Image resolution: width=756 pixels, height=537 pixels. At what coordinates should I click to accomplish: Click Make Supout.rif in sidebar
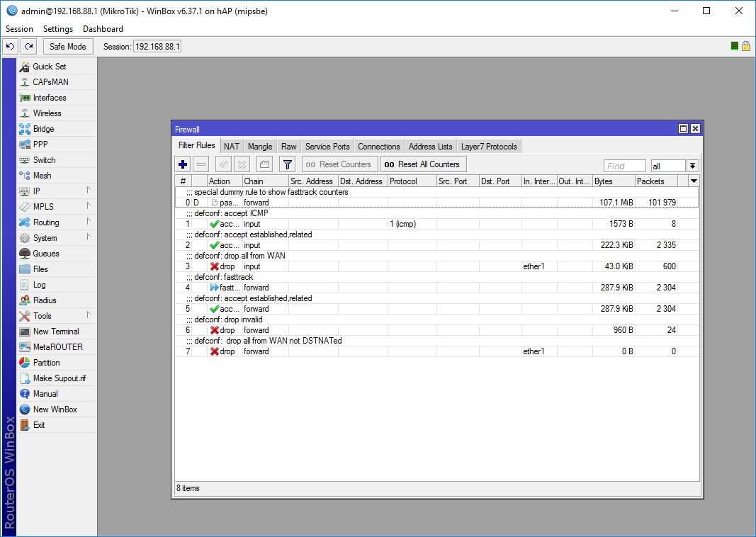tap(57, 378)
